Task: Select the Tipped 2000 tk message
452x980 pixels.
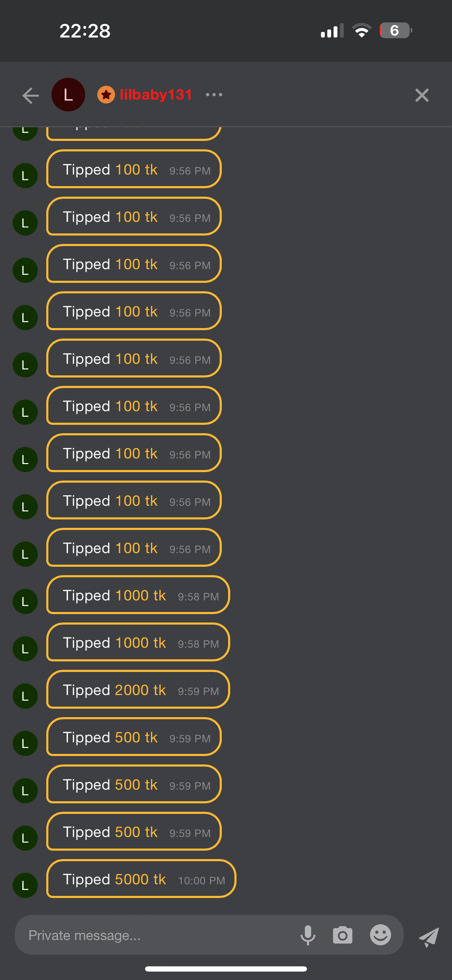Action: 138,689
